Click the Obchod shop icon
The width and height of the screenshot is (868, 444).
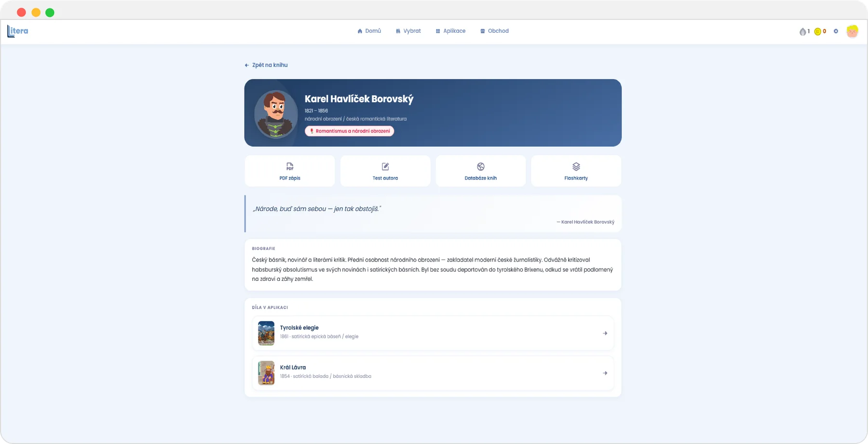click(483, 31)
